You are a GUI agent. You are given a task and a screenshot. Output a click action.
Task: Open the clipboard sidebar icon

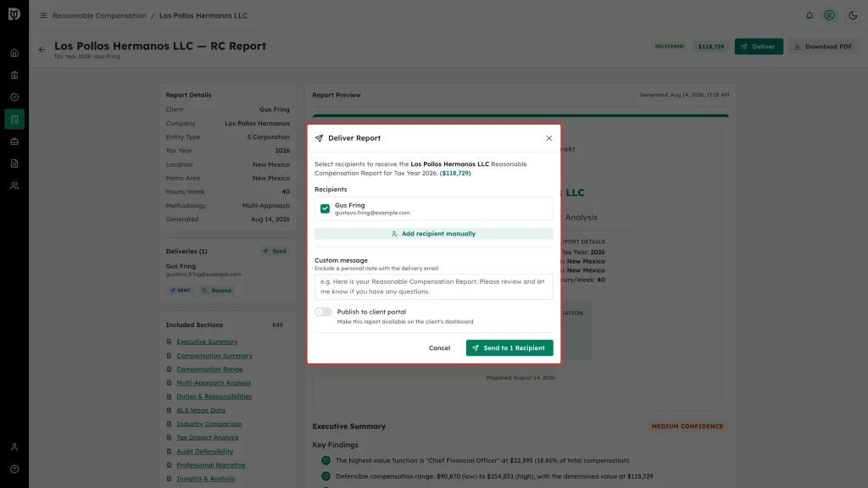[x=14, y=75]
